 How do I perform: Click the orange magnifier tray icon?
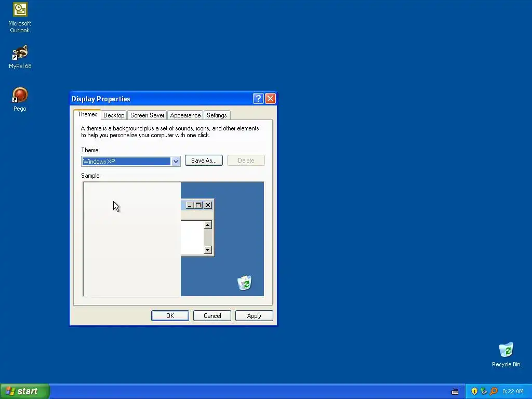click(494, 391)
